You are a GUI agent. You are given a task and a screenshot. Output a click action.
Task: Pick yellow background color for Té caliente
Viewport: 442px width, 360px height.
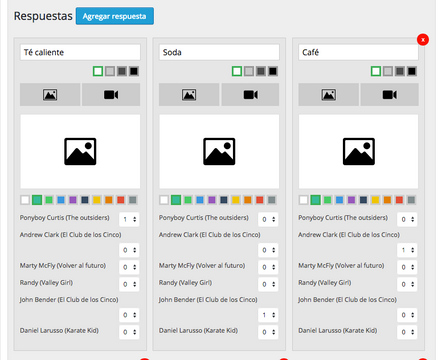(97, 200)
